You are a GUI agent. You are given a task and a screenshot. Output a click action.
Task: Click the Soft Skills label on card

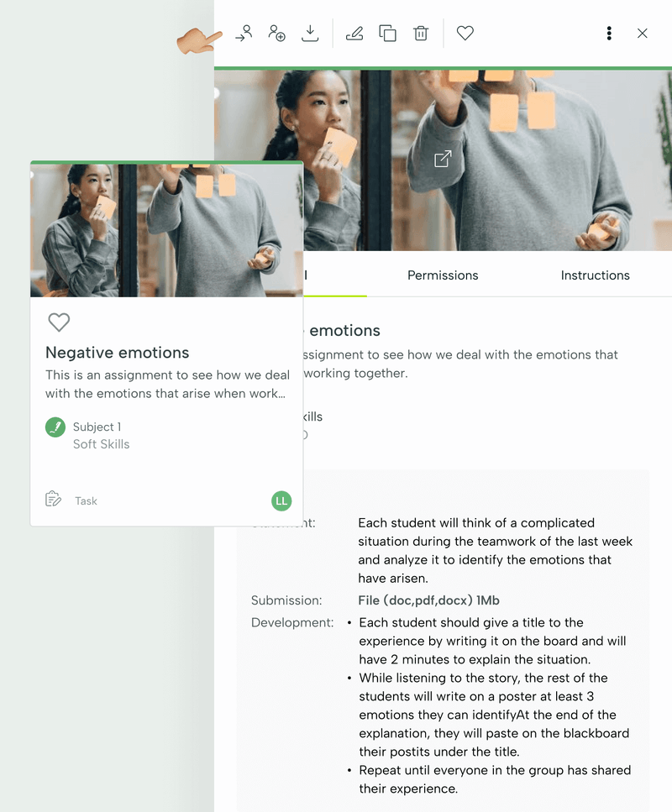[101, 444]
